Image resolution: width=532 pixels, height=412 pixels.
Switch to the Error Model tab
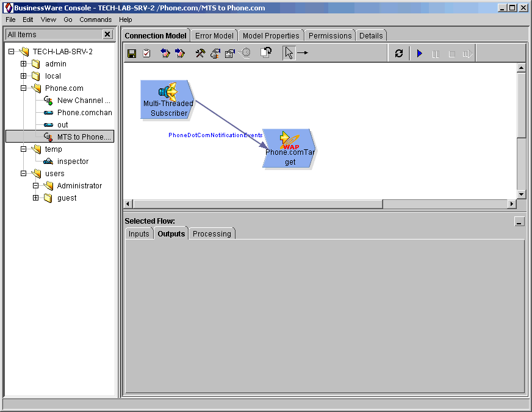click(x=214, y=36)
